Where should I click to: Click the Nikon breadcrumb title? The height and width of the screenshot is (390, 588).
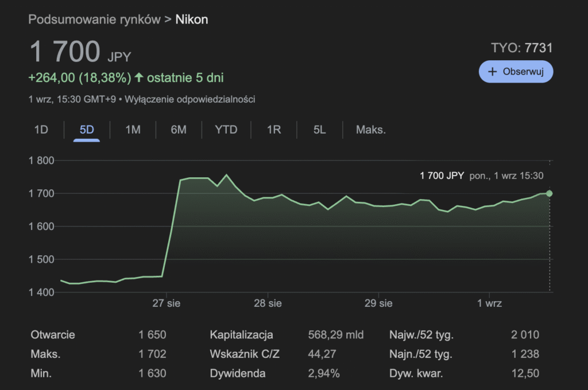pos(192,19)
